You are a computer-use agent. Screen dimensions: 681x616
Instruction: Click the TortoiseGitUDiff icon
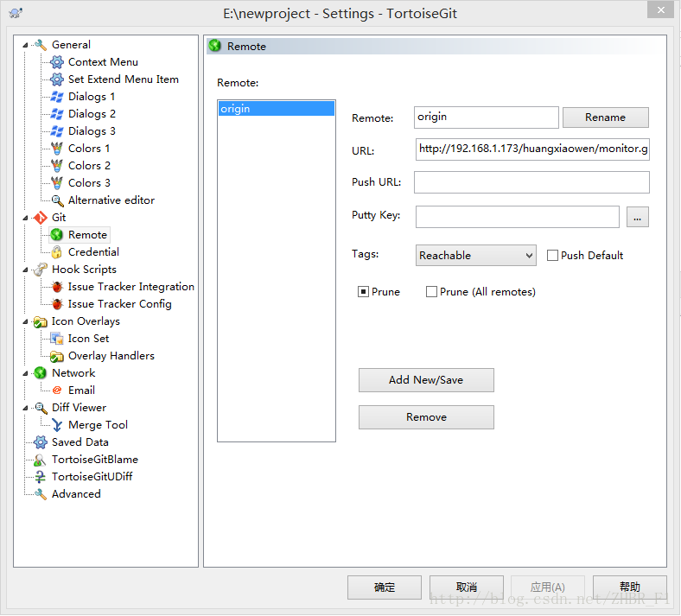[41, 477]
